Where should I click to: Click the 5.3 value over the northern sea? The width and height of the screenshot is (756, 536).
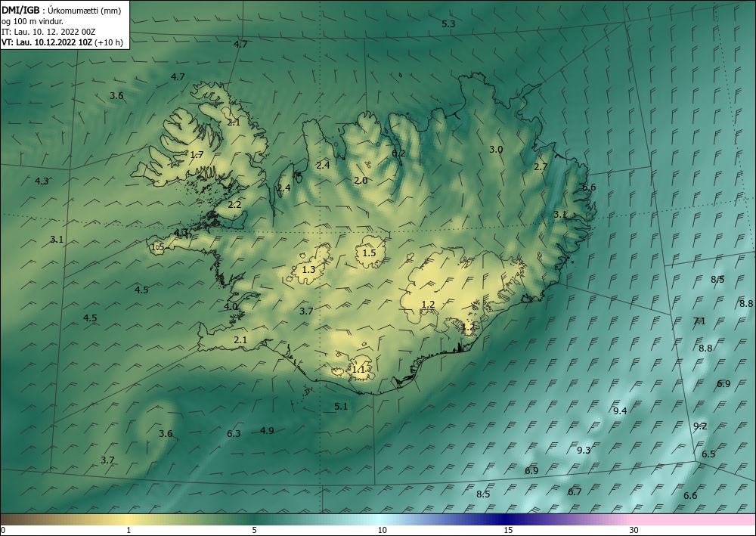tap(448, 23)
